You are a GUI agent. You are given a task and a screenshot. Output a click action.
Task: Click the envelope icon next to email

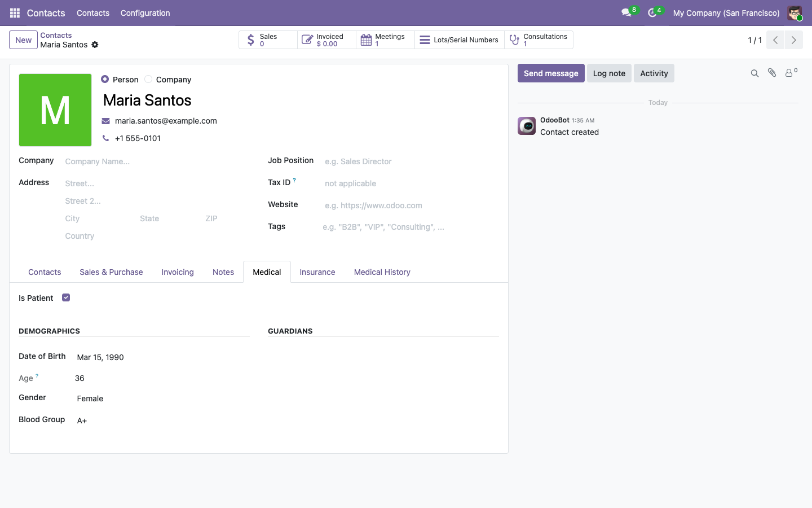coord(105,121)
